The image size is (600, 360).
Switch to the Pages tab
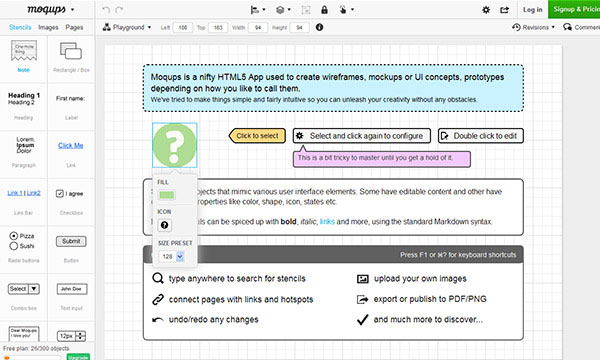click(74, 27)
